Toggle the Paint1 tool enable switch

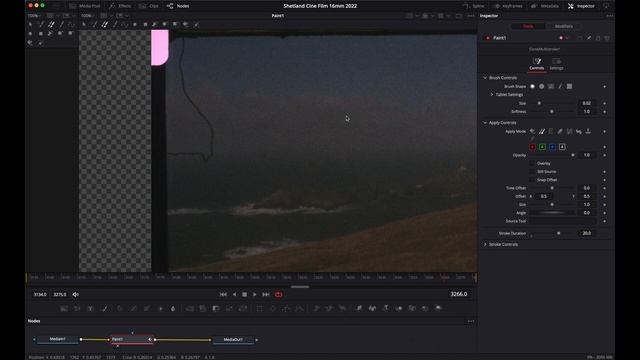488,38
